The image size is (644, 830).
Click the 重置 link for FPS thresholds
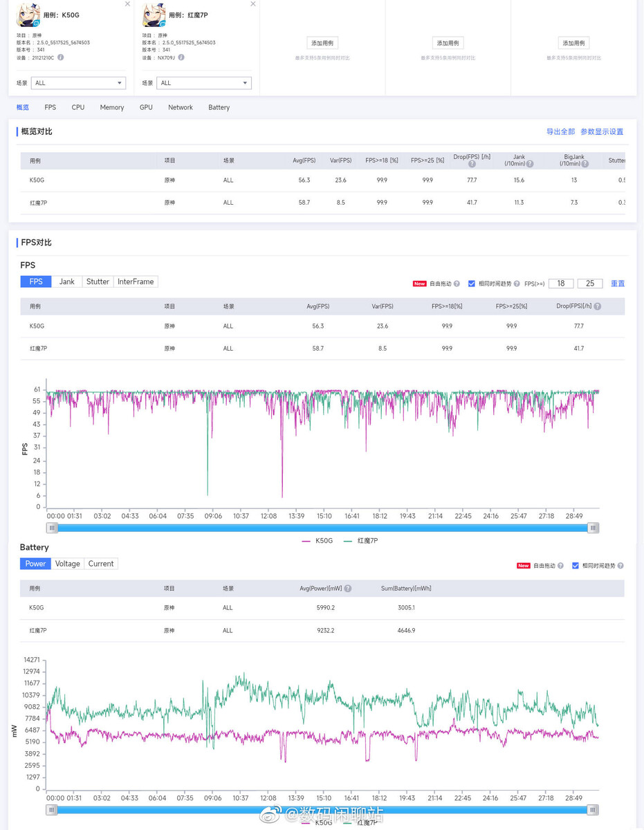(x=618, y=284)
